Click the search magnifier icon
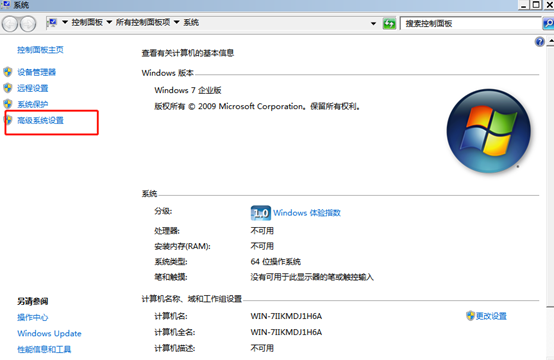Screen dimensions: 554x360 (548, 24)
